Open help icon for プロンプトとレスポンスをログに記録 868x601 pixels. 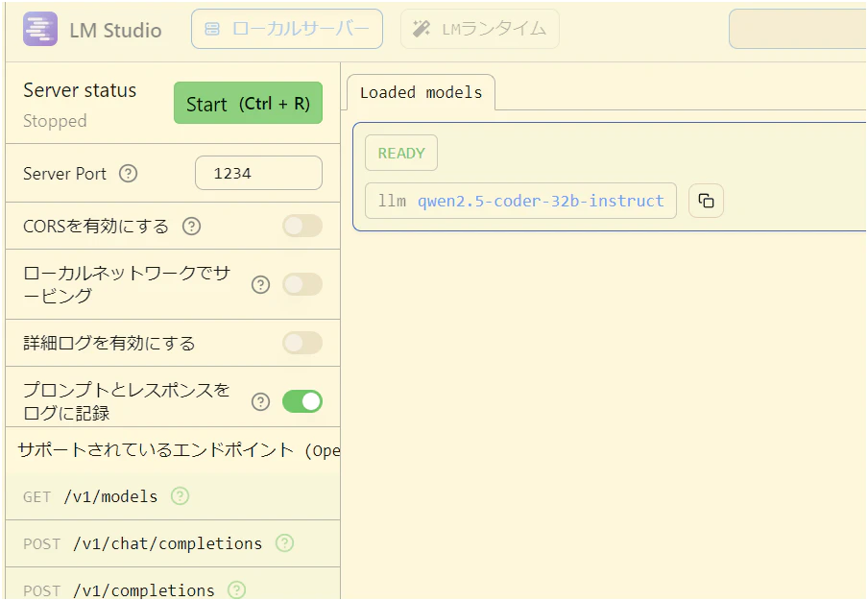(261, 401)
